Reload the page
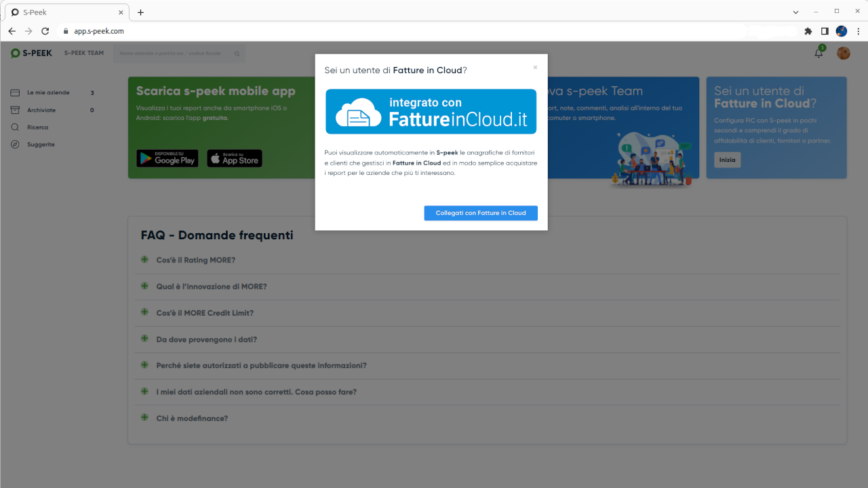Screen dimensions: 868x488 pos(45,31)
